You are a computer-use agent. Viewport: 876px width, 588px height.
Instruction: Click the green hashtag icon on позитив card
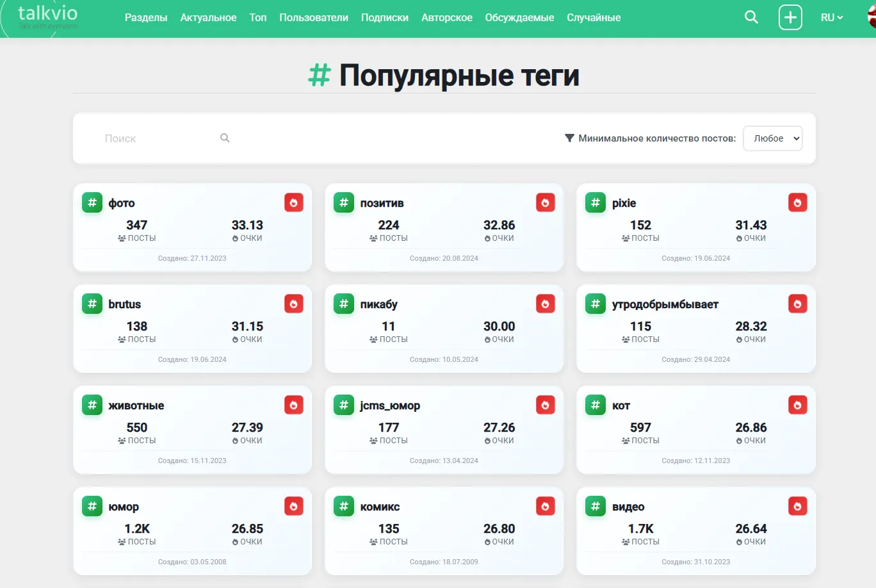coord(344,202)
